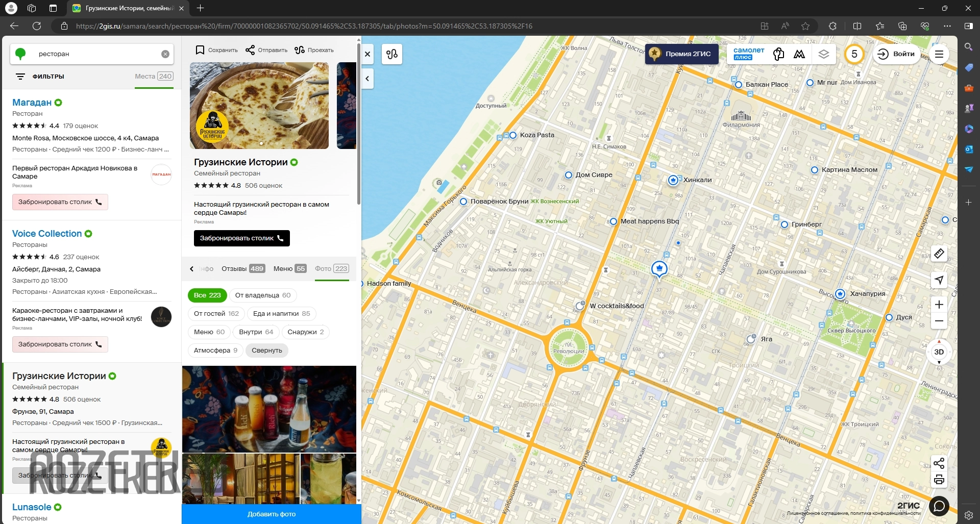Open browser split screen view
980x524 pixels.
pos(857,26)
